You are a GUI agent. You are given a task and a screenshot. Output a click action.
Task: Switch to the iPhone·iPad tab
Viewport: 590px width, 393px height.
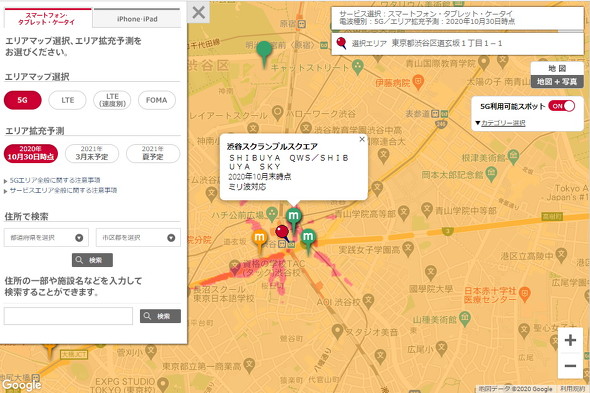click(x=137, y=19)
